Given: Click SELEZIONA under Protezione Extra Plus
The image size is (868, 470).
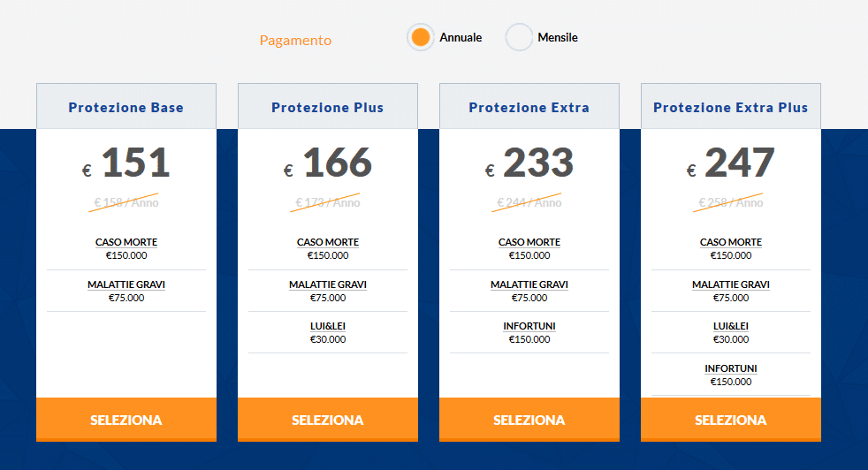Looking at the screenshot, I should [x=731, y=420].
